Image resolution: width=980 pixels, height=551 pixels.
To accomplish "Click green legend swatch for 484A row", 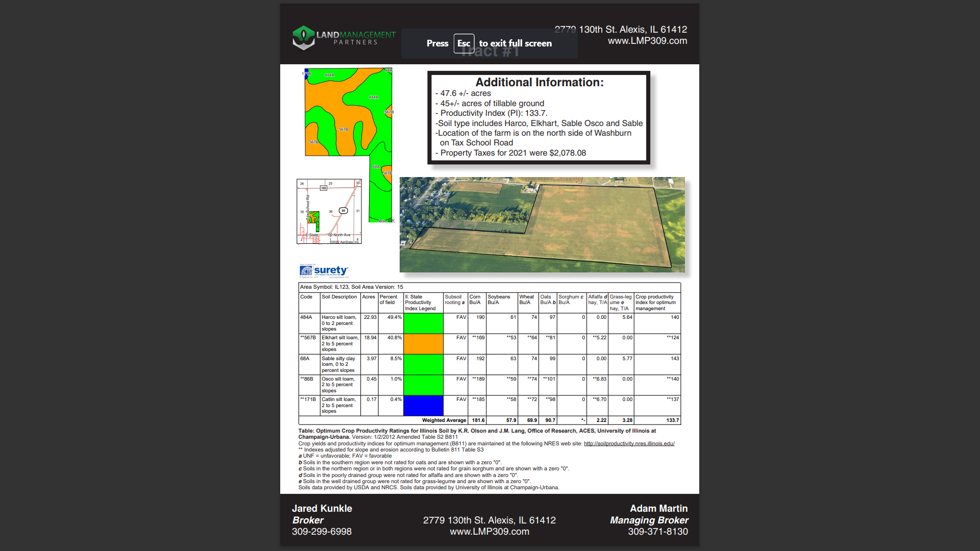I will 423,323.
